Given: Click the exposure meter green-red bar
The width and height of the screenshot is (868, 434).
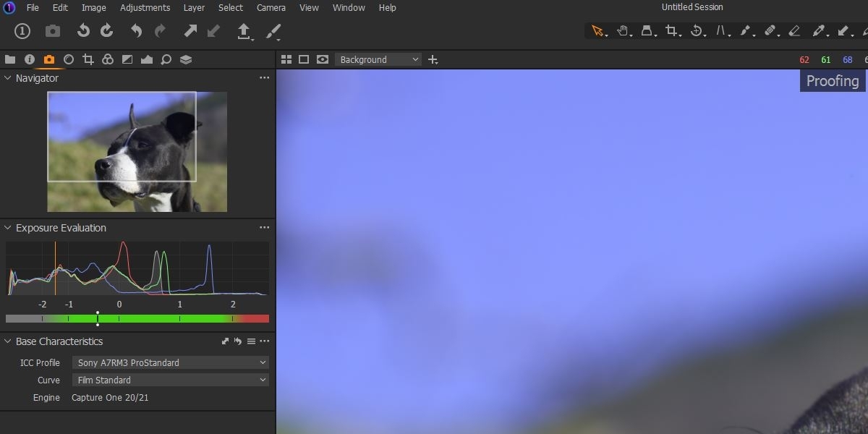Looking at the screenshot, I should tap(137, 318).
